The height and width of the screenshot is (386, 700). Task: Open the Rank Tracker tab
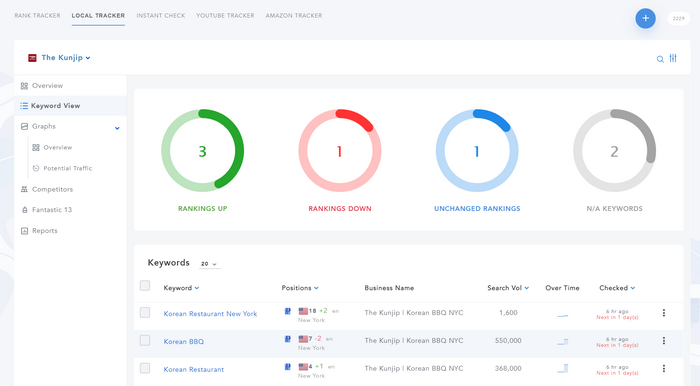[x=37, y=16]
